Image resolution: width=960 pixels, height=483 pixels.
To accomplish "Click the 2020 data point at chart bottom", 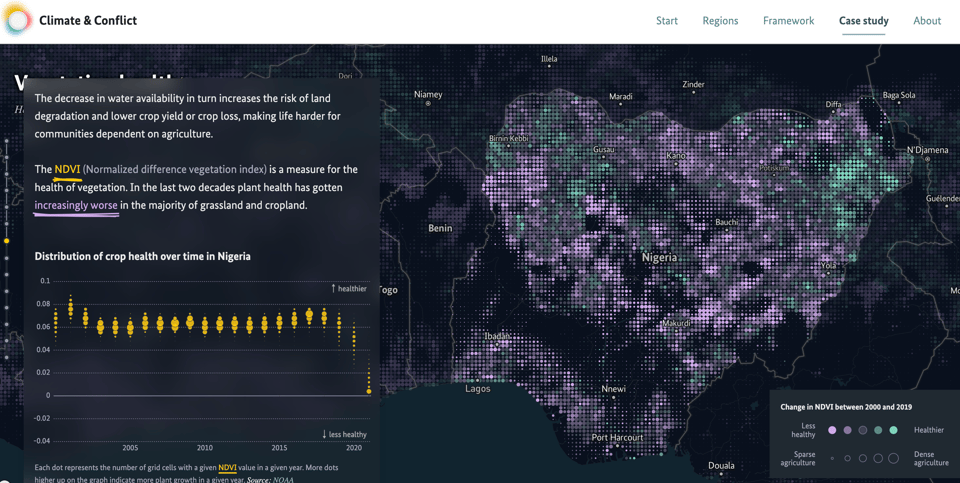I will (369, 391).
